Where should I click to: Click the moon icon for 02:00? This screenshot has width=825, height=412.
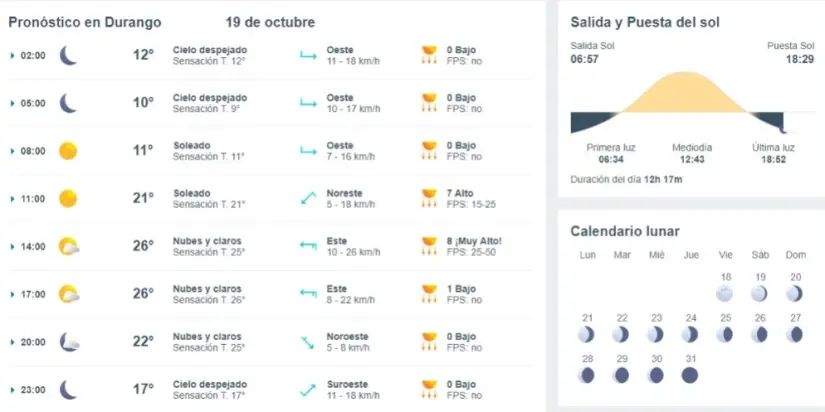pyautogui.click(x=68, y=55)
